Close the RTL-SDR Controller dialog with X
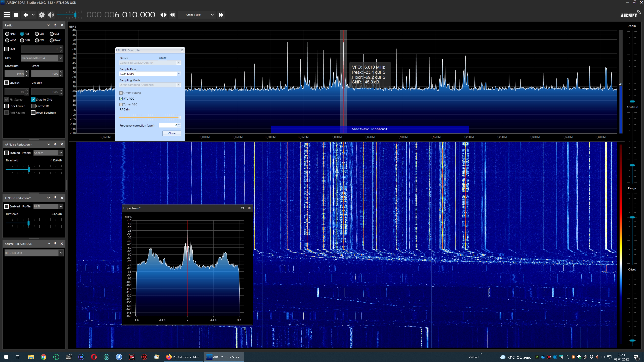 (182, 50)
